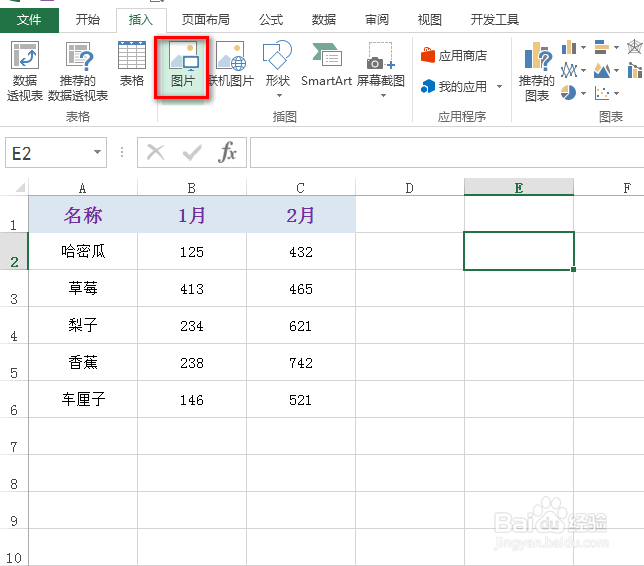Switch to the Review (审阅) tab
The image size is (644, 566).
(x=377, y=19)
